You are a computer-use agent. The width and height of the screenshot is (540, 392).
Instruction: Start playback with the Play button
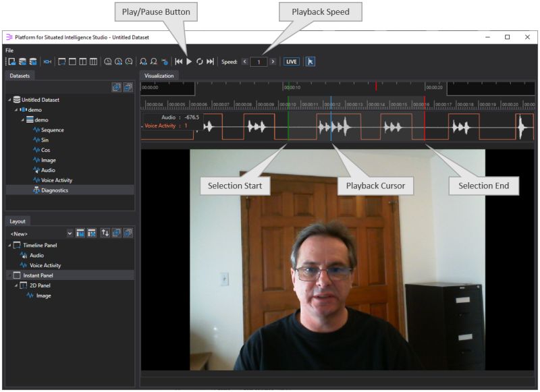pyautogui.click(x=189, y=61)
